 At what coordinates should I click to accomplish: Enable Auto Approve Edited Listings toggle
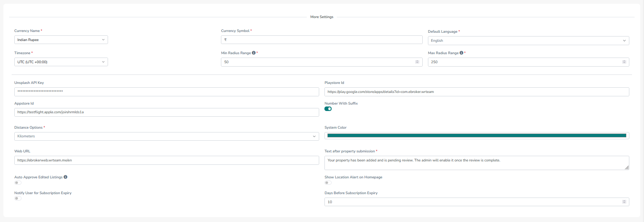18,183
